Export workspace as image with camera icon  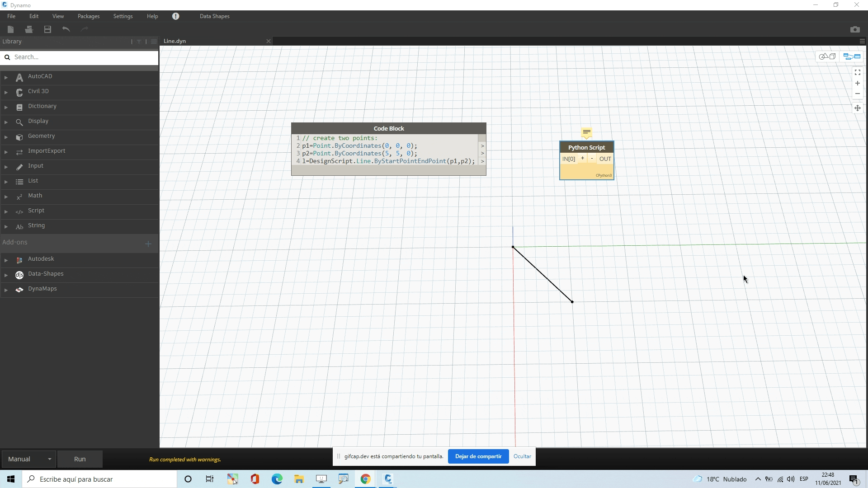(854, 29)
